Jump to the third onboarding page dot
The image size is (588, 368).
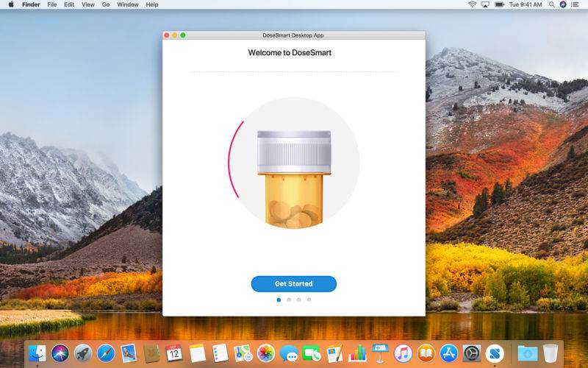tap(298, 300)
